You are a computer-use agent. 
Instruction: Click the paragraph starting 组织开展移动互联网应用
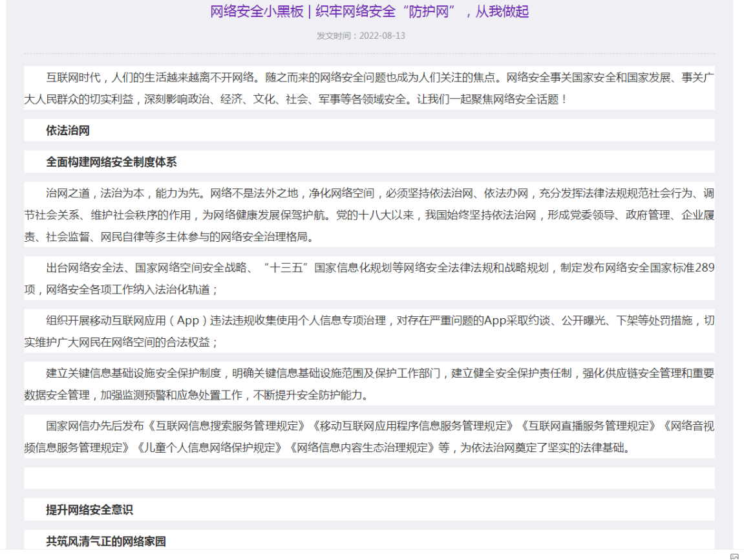pos(369,331)
